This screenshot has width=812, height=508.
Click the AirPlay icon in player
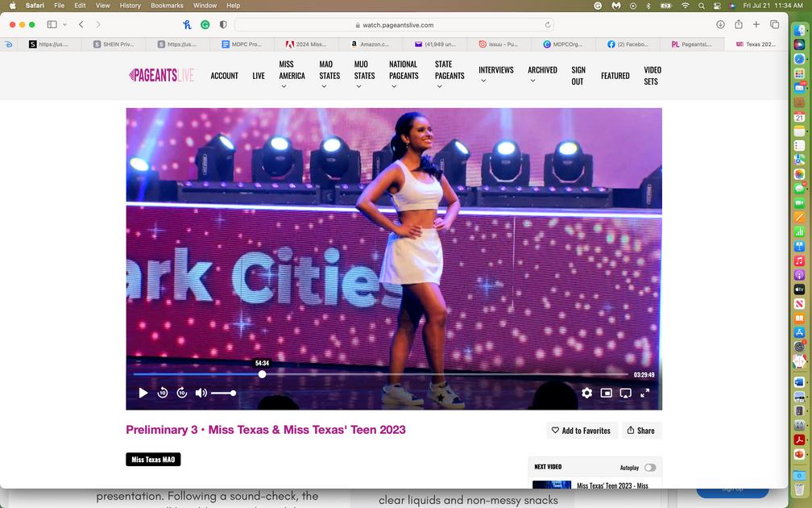[x=626, y=393]
